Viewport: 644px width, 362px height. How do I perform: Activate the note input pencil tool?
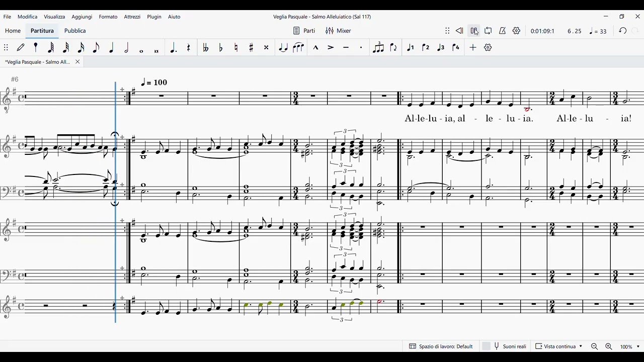click(x=21, y=47)
